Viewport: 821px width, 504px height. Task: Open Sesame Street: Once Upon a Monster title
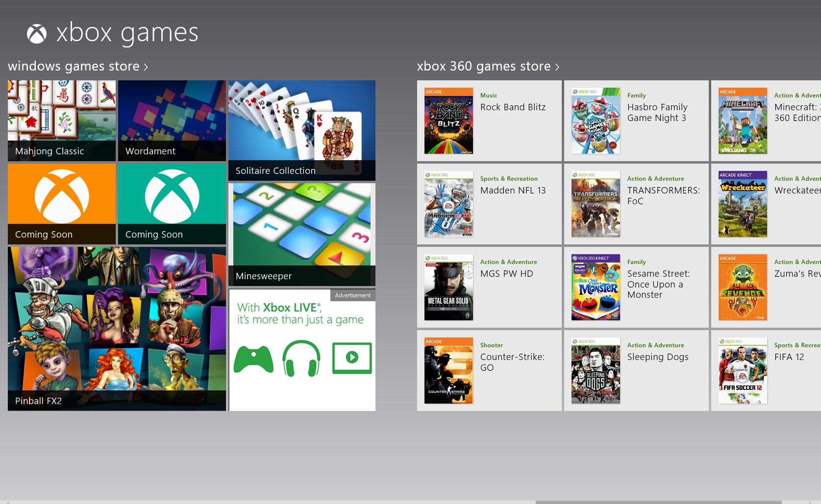pyautogui.click(x=658, y=284)
